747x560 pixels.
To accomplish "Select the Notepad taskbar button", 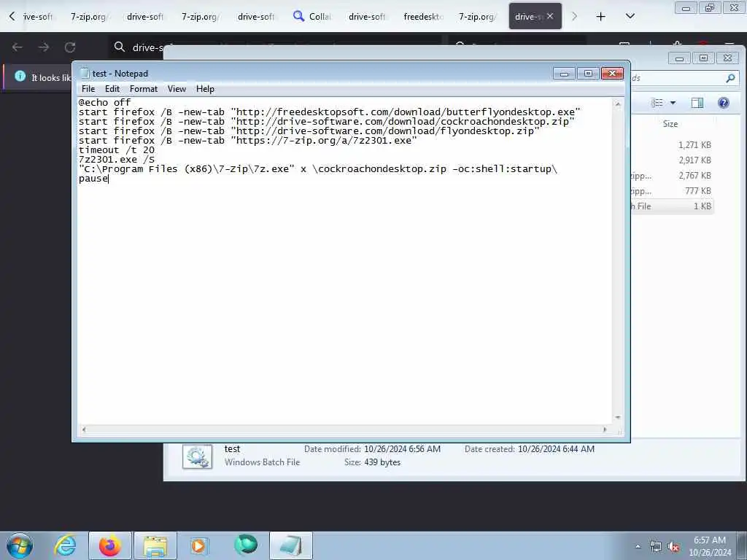I will pos(290,545).
